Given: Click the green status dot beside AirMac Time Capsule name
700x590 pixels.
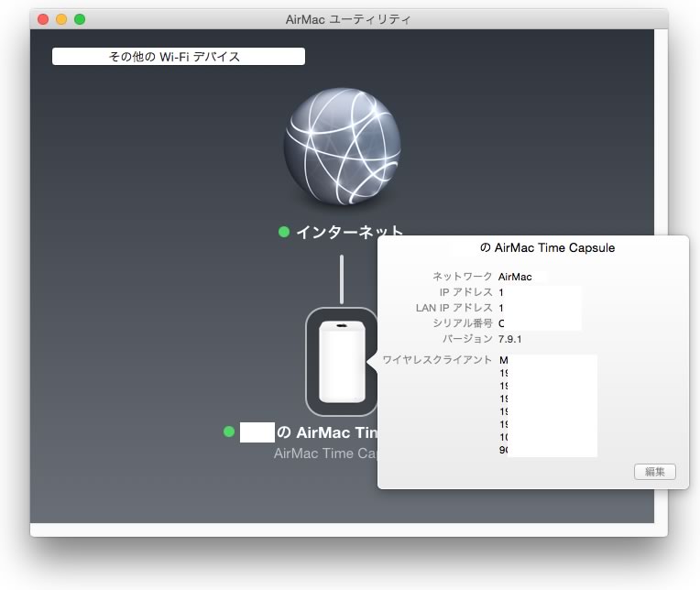Looking at the screenshot, I should [x=229, y=432].
